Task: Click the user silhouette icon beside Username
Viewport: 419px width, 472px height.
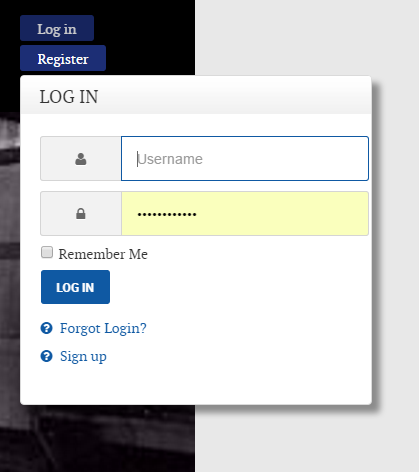Action: [x=81, y=159]
